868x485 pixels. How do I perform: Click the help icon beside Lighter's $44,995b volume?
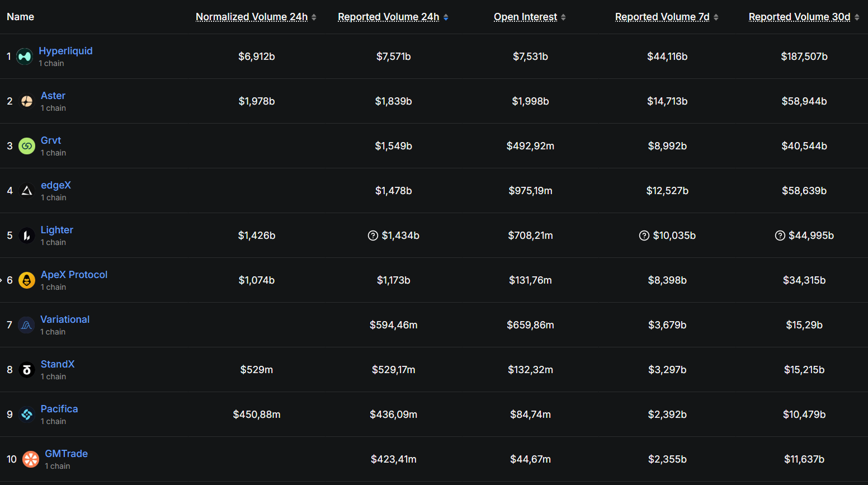(x=780, y=236)
